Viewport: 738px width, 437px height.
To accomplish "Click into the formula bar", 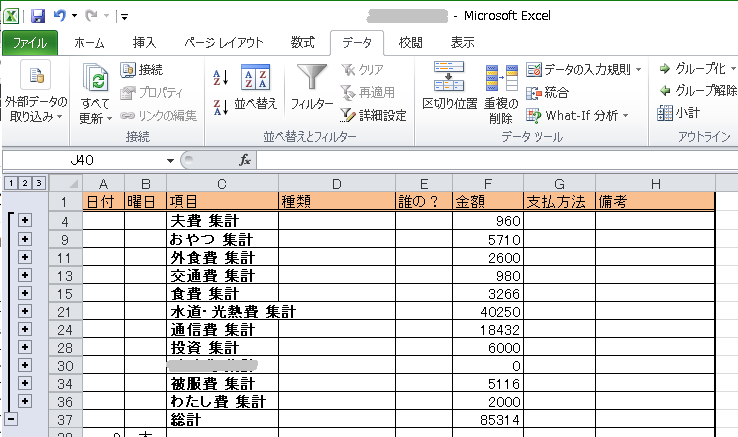I will 497,161.
